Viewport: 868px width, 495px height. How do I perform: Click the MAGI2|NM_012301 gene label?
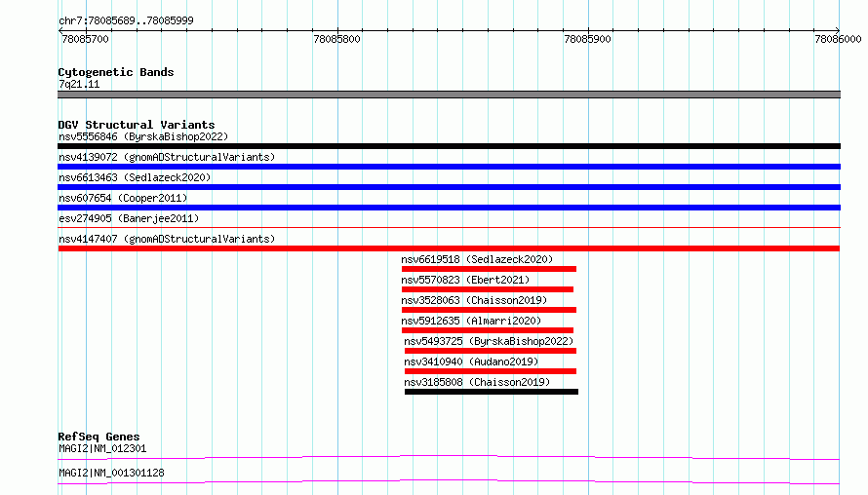(102, 448)
